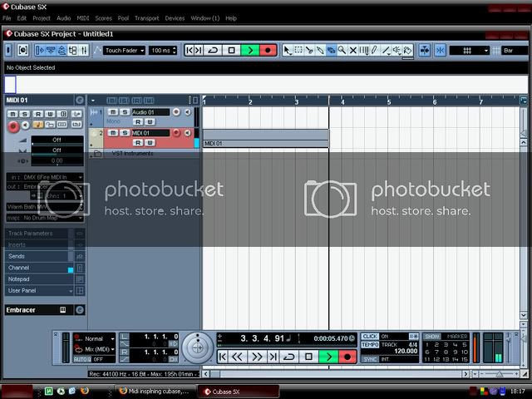This screenshot has height=399, width=532.
Task: Open the Transport menu
Action: tap(146, 18)
